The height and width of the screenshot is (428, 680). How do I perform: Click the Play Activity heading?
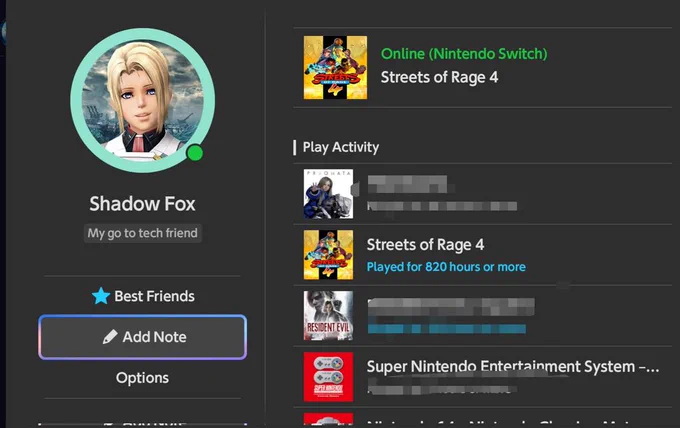click(x=341, y=147)
